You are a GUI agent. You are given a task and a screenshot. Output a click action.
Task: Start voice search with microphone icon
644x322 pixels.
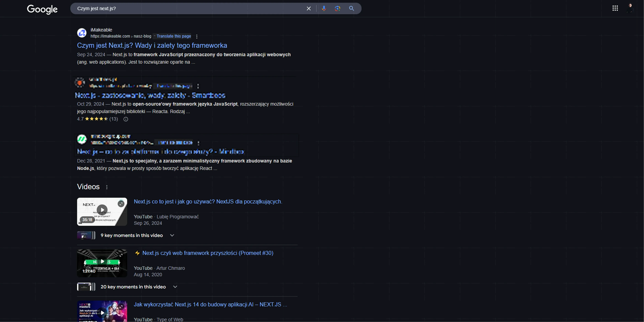point(324,8)
